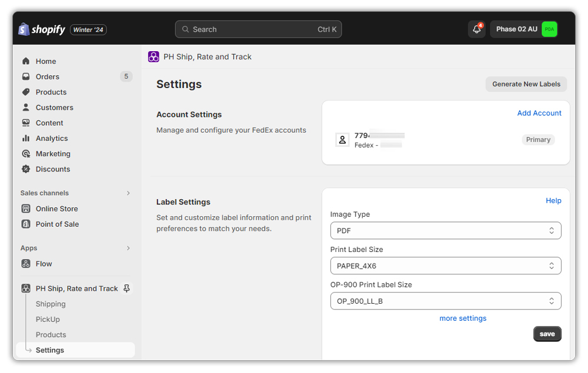The height and width of the screenshot is (373, 588).
Task: Click the Content image icon
Action: (x=26, y=123)
